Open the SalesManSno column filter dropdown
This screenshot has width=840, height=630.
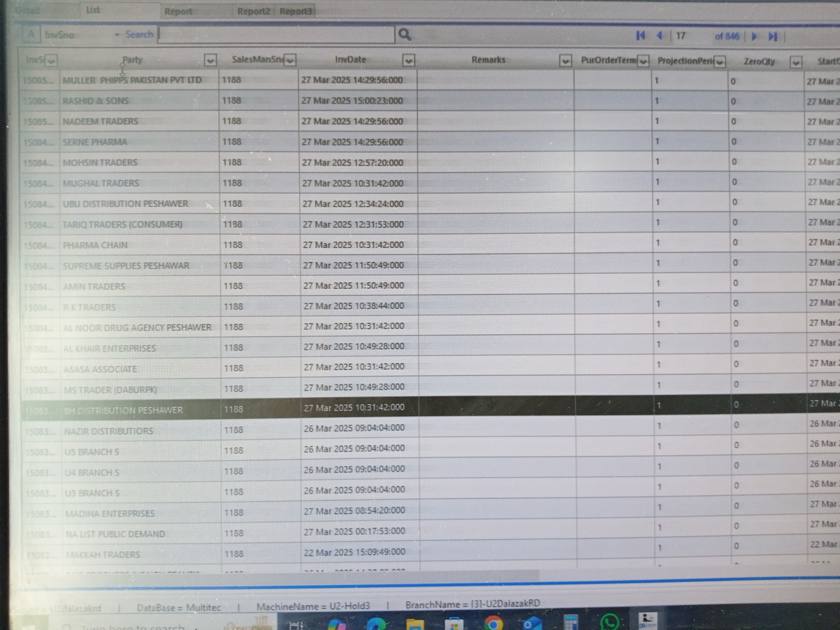tap(290, 60)
